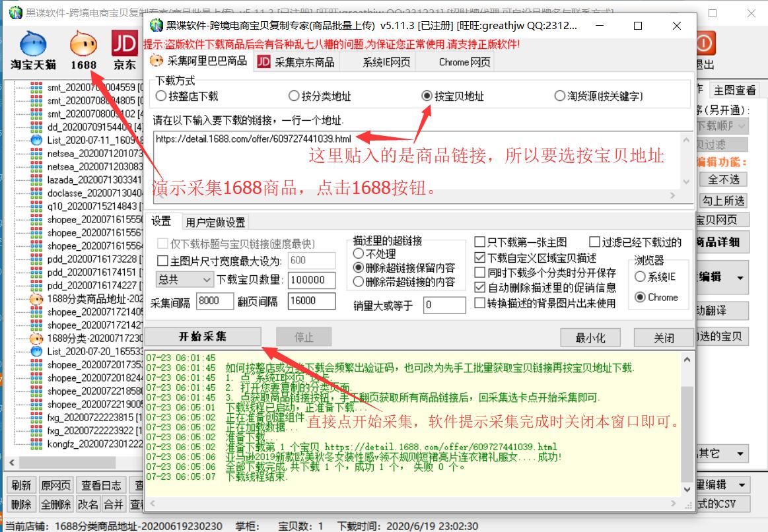Click the icon beside q10_20200715214843 row
Viewport: 768px width, 532px height.
click(x=36, y=206)
